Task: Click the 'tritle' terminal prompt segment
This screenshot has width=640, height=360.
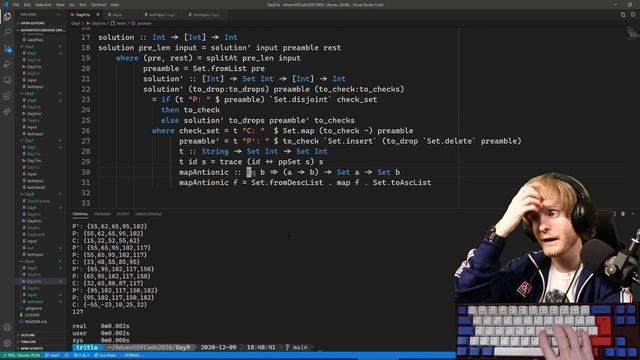Action: coord(87,347)
